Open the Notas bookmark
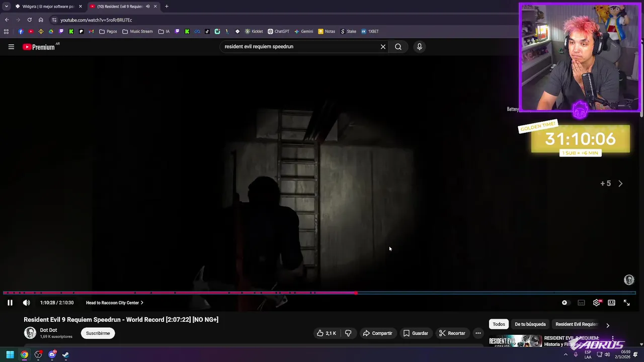Screen dimensions: 644x362 tap(326, 31)
